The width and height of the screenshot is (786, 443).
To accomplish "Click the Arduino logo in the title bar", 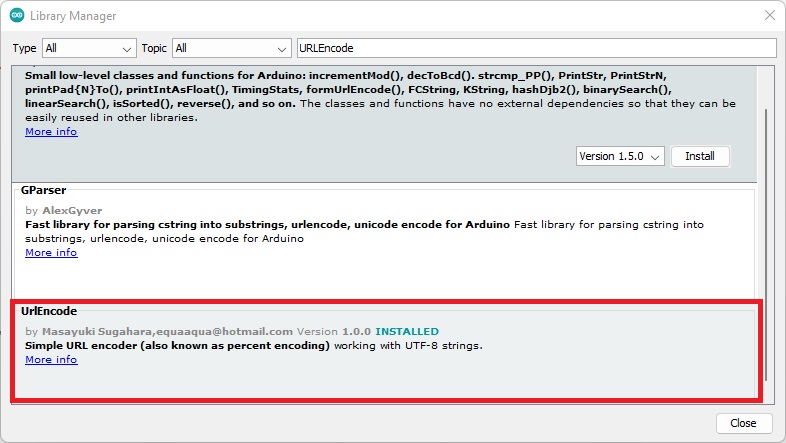I will (17, 16).
